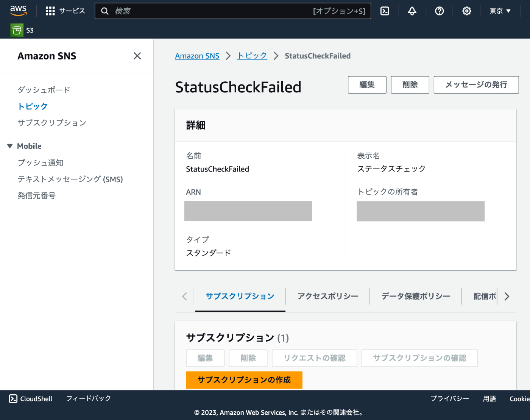Open サブスクリプション in sidebar
Viewport: 530px width, 420px height.
pyautogui.click(x=52, y=123)
